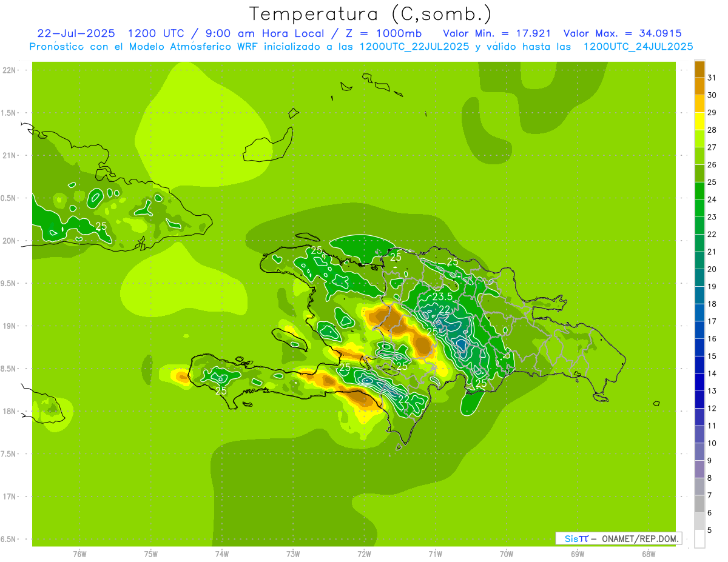Click the "20N" latitude label

10,241
